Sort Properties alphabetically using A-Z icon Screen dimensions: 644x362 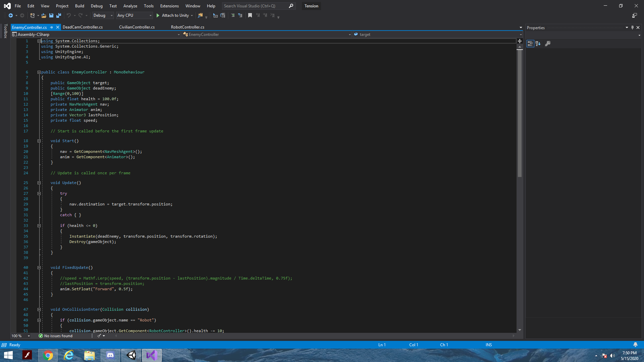coord(538,44)
